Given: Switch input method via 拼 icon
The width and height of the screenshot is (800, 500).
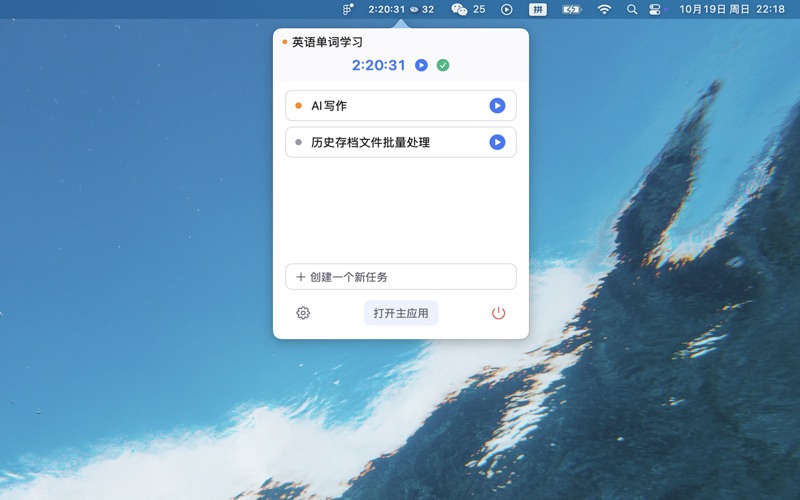Looking at the screenshot, I should 538,9.
